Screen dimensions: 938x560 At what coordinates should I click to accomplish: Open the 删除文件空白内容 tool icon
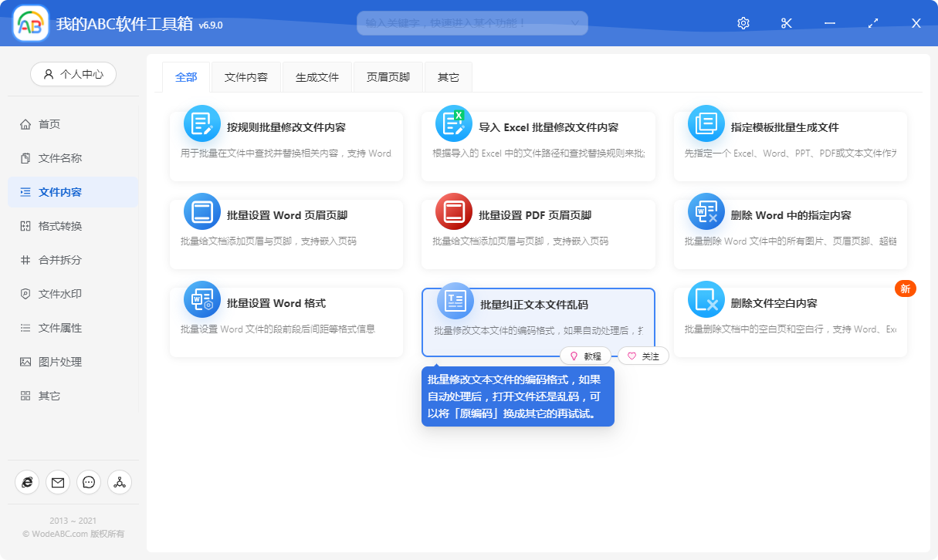(706, 300)
